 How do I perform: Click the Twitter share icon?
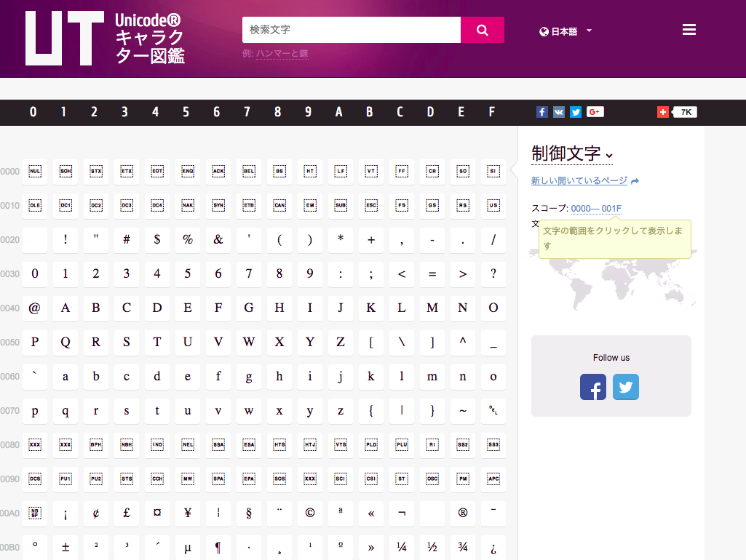(x=575, y=111)
